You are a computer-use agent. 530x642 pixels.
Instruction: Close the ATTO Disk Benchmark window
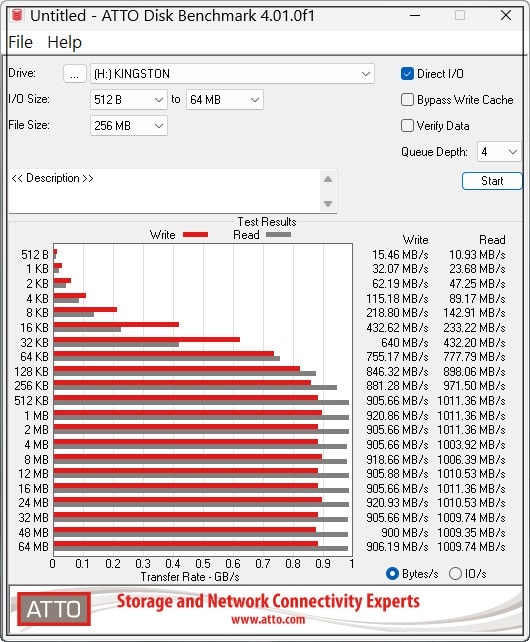click(506, 16)
